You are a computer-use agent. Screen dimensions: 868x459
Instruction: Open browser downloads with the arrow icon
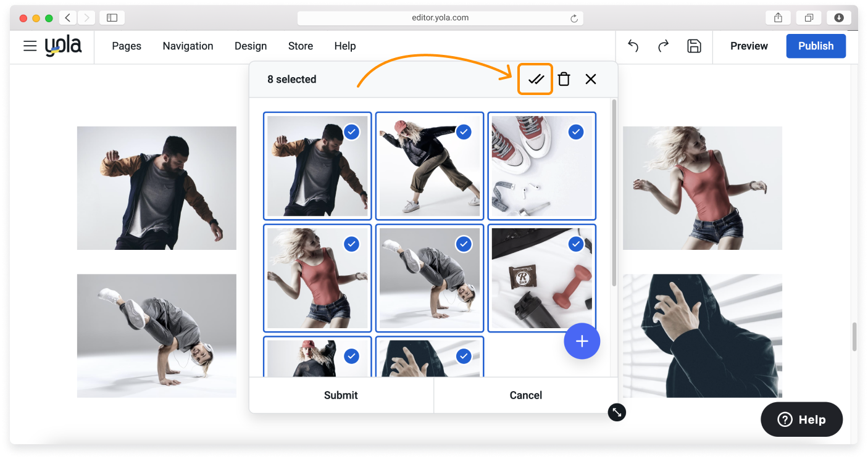[838, 17]
